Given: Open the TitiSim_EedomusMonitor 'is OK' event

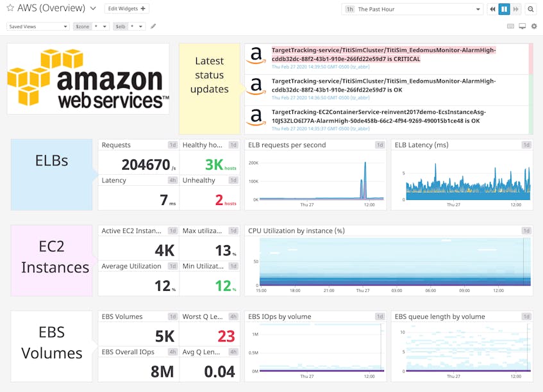Looking at the screenshot, I should 384,85.
